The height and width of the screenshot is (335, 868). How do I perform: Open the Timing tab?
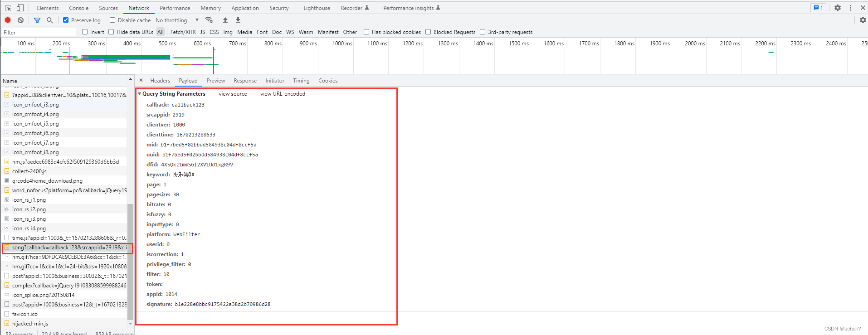coord(301,81)
